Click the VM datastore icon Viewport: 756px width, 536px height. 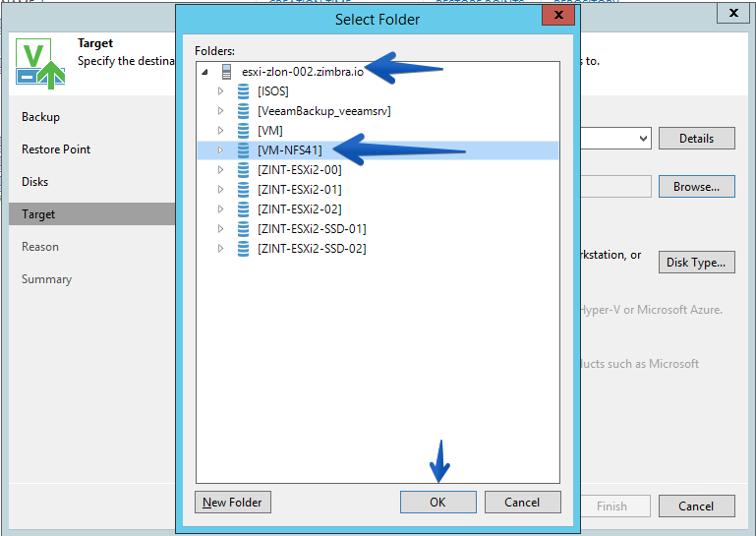244,131
